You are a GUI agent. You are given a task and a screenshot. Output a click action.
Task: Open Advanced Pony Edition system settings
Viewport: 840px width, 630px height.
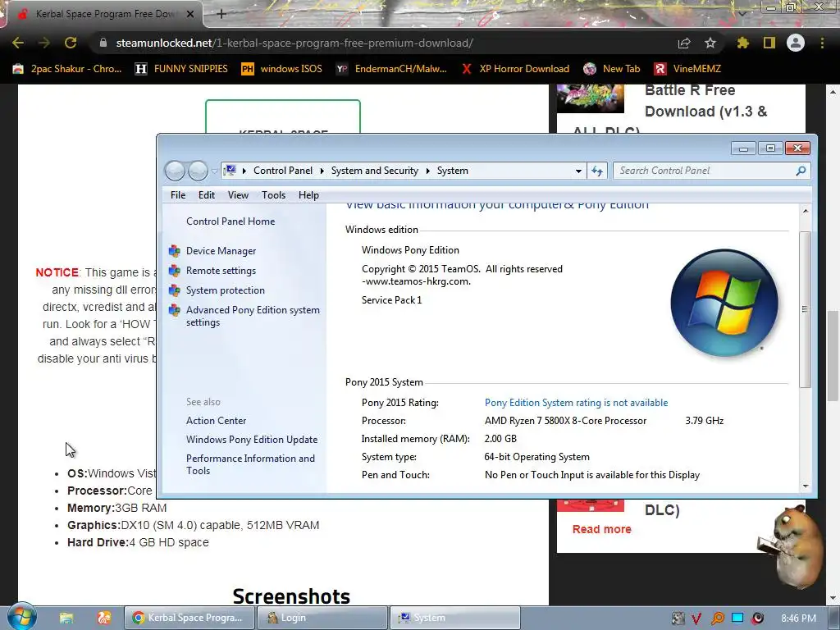tap(253, 316)
